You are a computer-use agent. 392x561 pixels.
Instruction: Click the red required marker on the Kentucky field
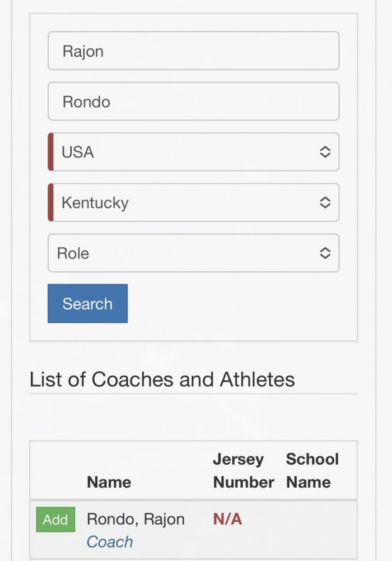point(50,202)
